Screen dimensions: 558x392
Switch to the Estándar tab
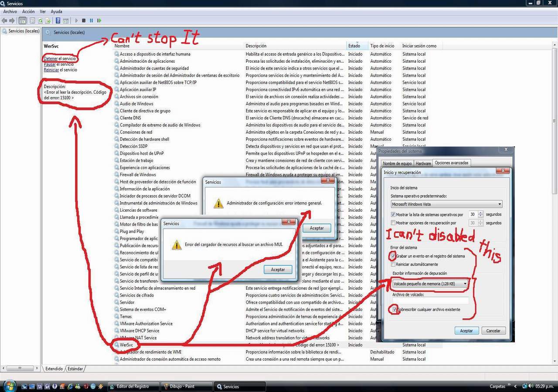(x=75, y=369)
